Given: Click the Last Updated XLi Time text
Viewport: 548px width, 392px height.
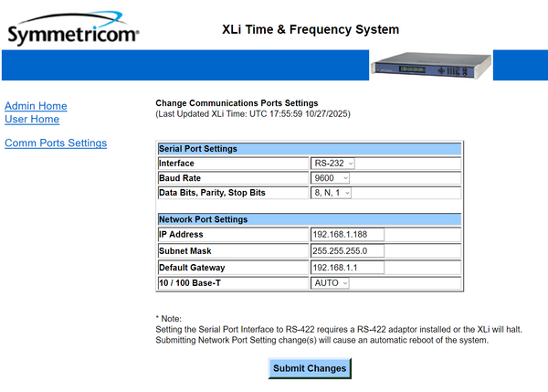Looking at the screenshot, I should (252, 114).
